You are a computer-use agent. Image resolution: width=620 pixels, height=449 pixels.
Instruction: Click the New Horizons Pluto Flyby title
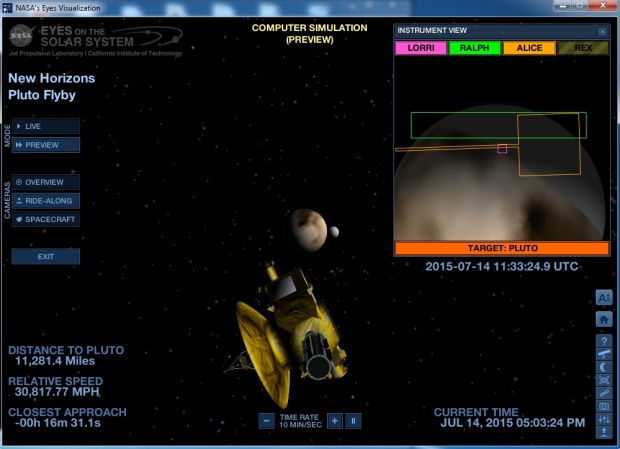(x=51, y=87)
